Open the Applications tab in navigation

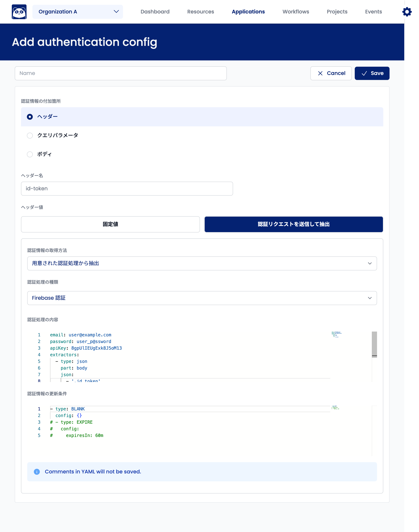248,12
